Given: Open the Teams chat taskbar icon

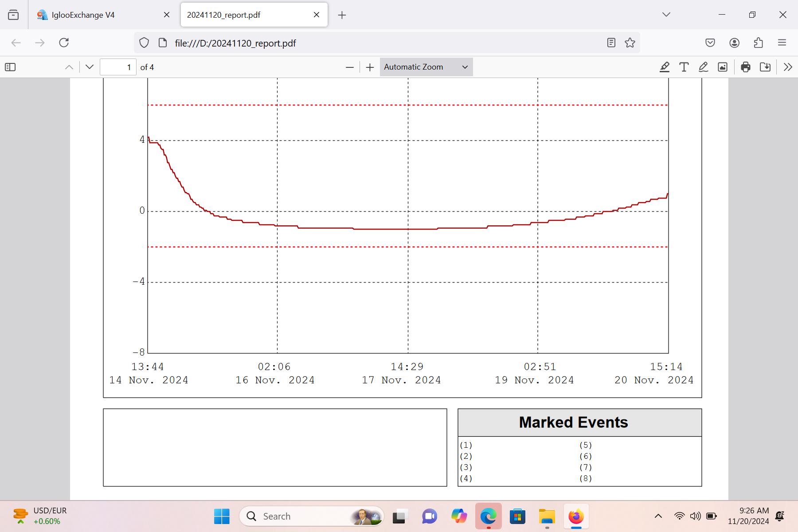Looking at the screenshot, I should click(429, 516).
